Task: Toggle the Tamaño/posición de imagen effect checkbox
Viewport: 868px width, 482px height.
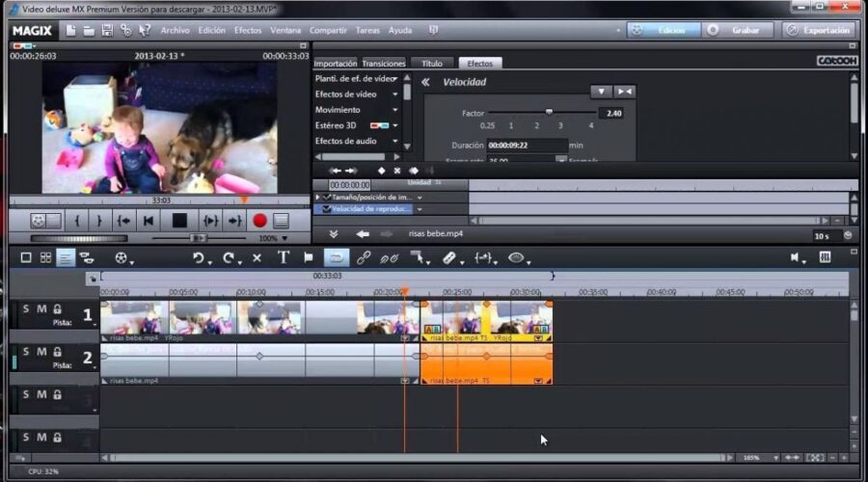Action: pos(327,197)
